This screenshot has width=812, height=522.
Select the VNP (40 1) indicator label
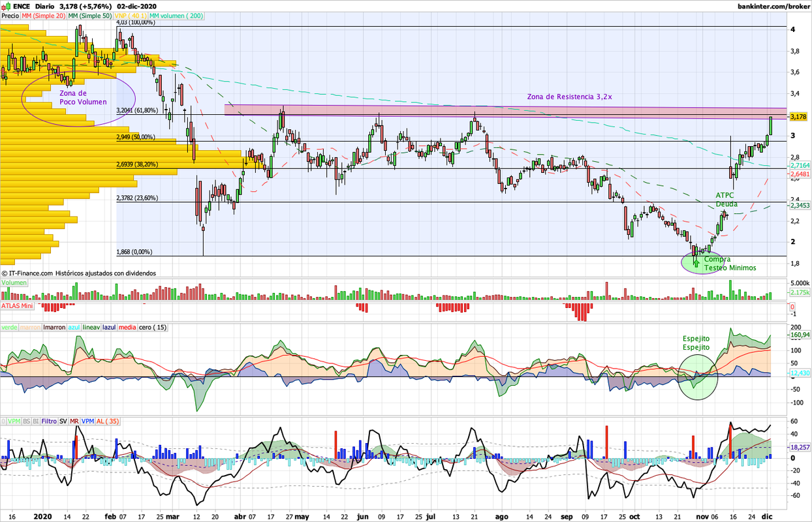130,15
